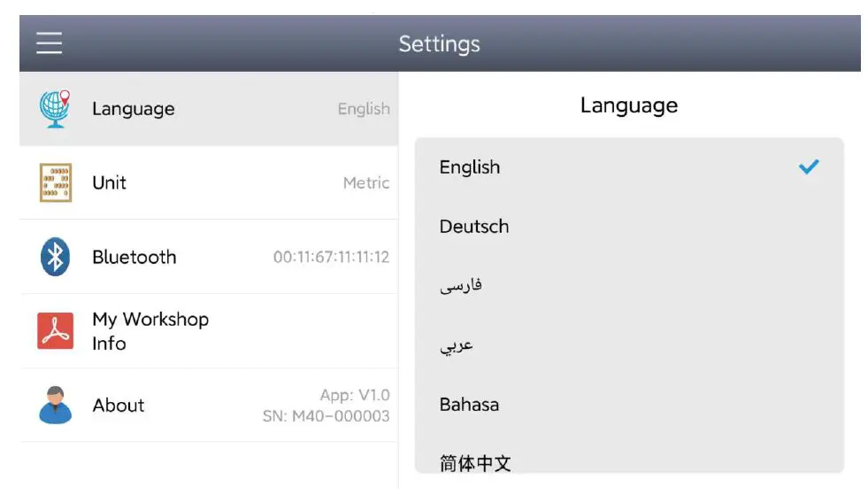
Task: Open the Unit settings row
Action: tap(209, 182)
